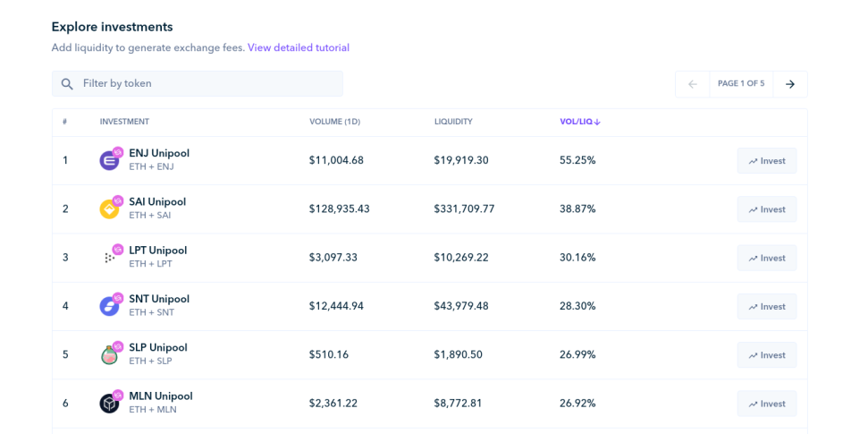Click the $10,269.22 liquidity value
Viewport: 868px width, 434px height.
(461, 258)
